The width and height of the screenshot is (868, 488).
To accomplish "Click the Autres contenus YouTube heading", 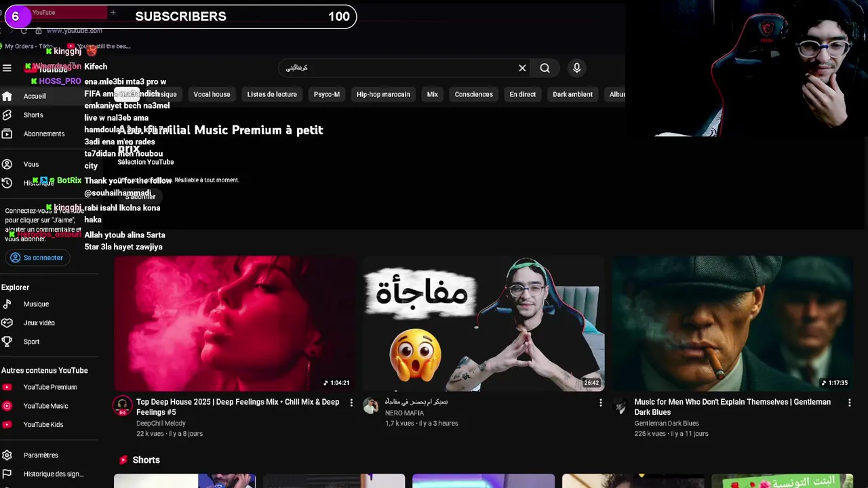I will pyautogui.click(x=45, y=371).
